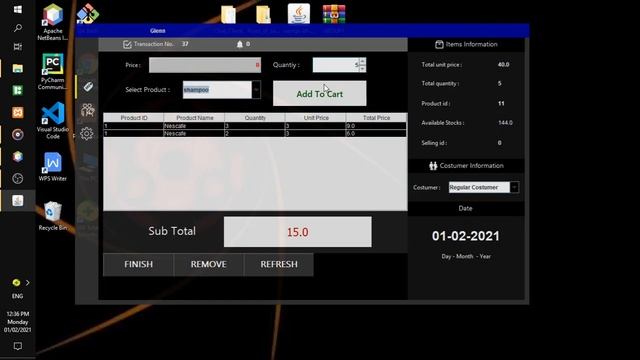Click the FINISH button
Screen dimensions: 640x360
point(138,264)
